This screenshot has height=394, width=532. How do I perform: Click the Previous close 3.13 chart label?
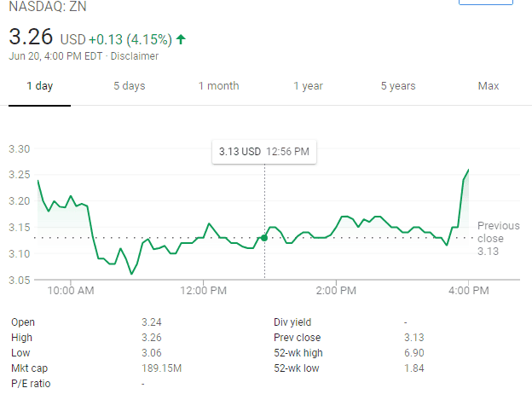[x=497, y=238]
